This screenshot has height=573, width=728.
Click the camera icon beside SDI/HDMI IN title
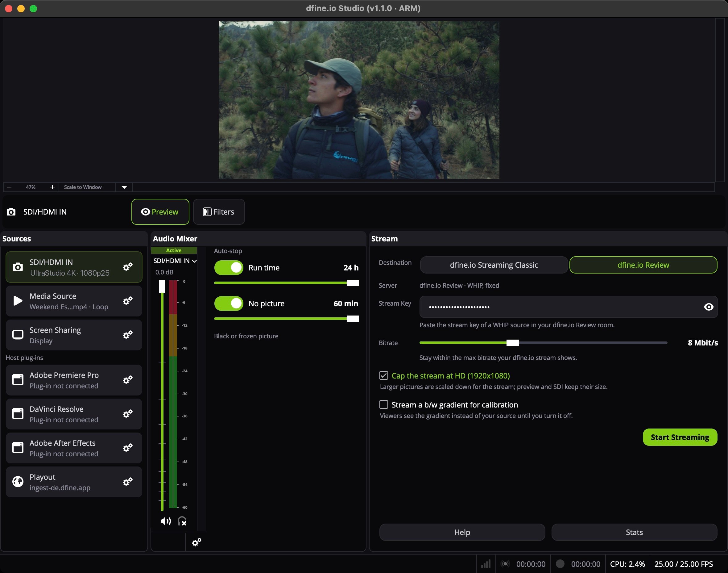(x=11, y=212)
